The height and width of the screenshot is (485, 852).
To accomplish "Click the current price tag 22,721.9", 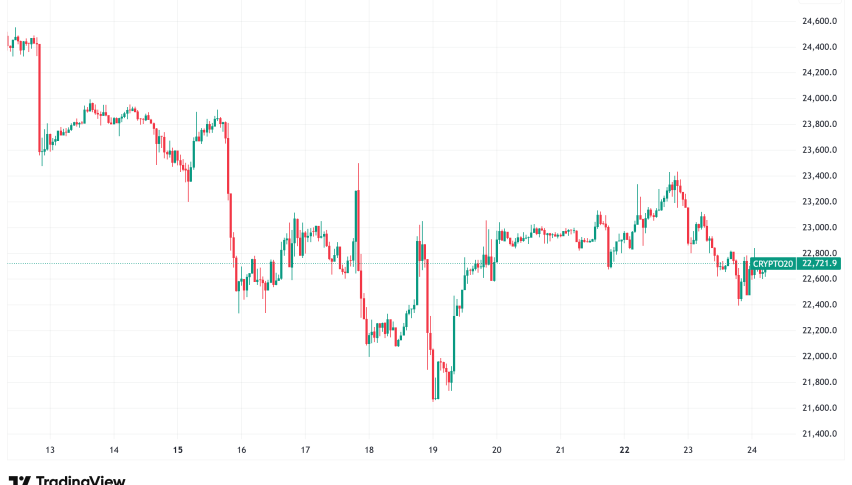I will [x=818, y=264].
